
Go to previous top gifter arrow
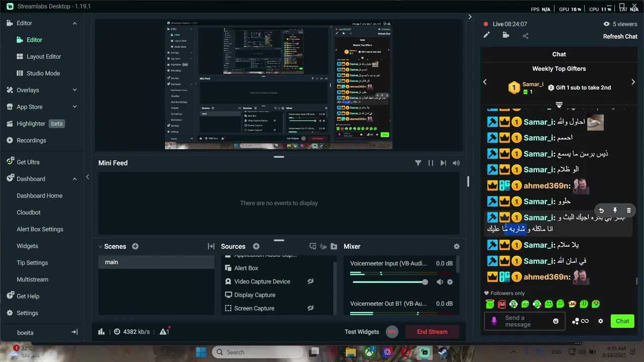coord(485,82)
